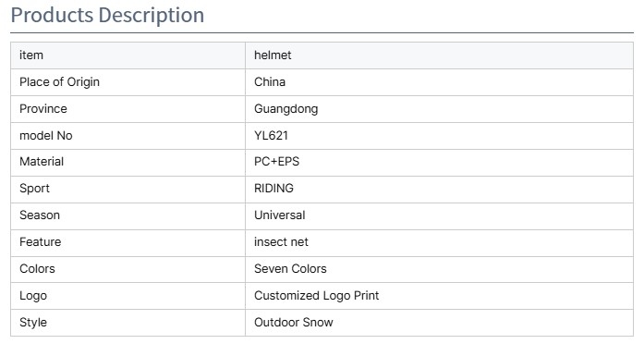Click the 'insect net' feature value
644x344 pixels.
(281, 241)
